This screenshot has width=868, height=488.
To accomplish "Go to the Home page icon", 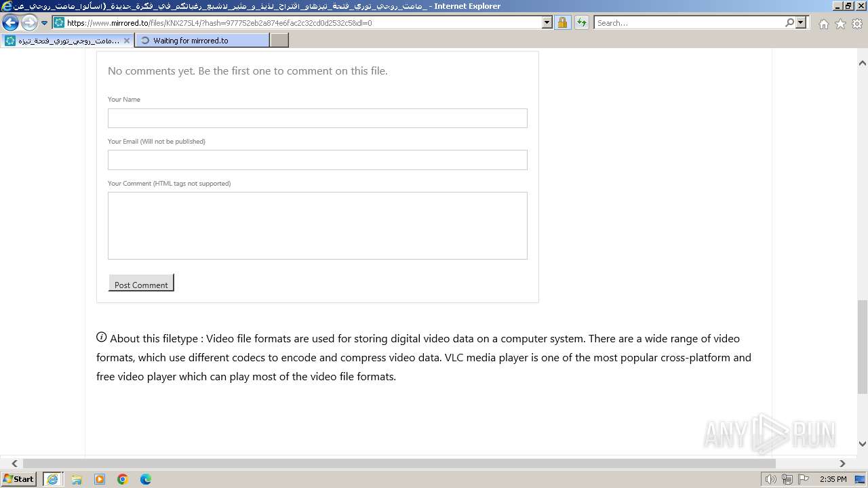I will pos(823,24).
